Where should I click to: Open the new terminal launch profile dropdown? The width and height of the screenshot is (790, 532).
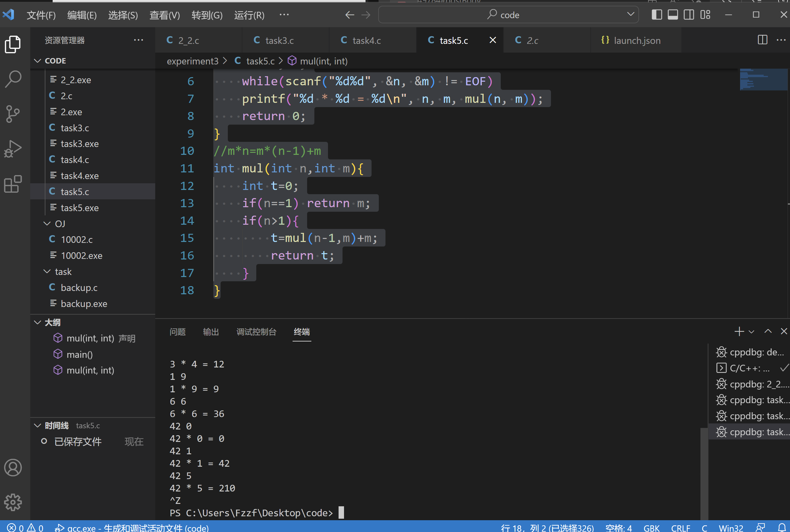(x=751, y=332)
